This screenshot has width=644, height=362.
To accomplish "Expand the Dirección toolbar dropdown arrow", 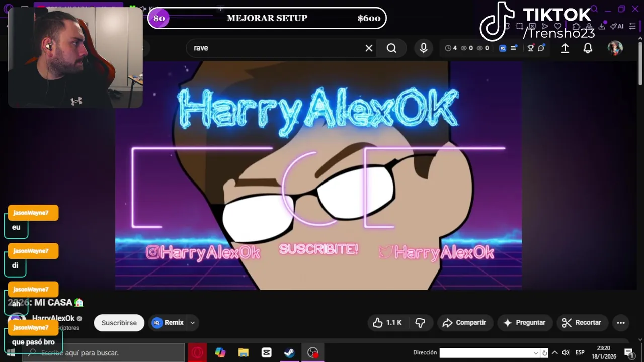I will (536, 353).
